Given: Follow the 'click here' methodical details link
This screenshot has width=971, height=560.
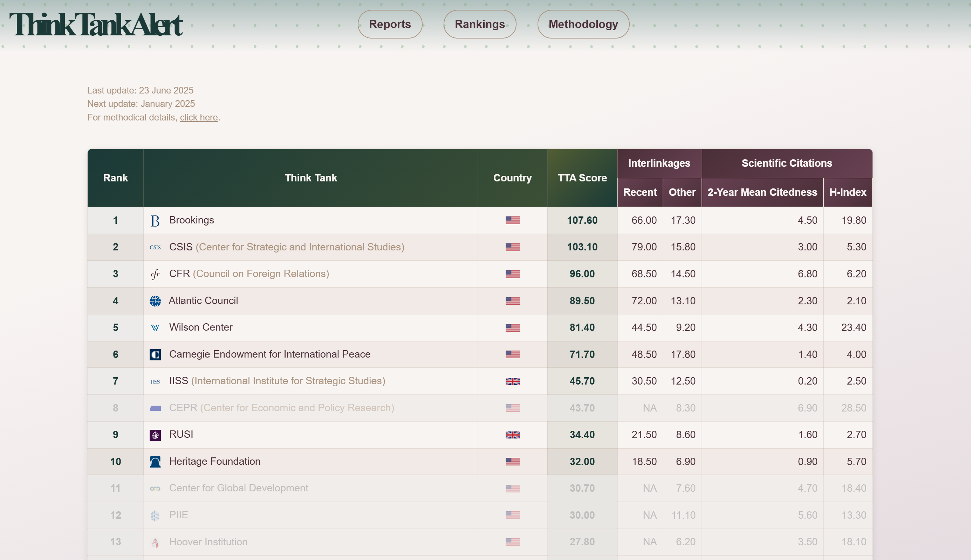Looking at the screenshot, I should pyautogui.click(x=198, y=117).
